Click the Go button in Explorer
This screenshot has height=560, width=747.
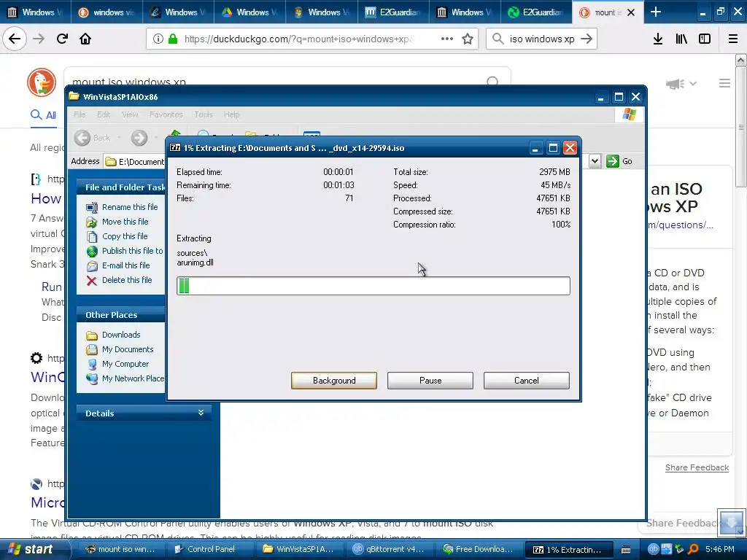tap(620, 161)
